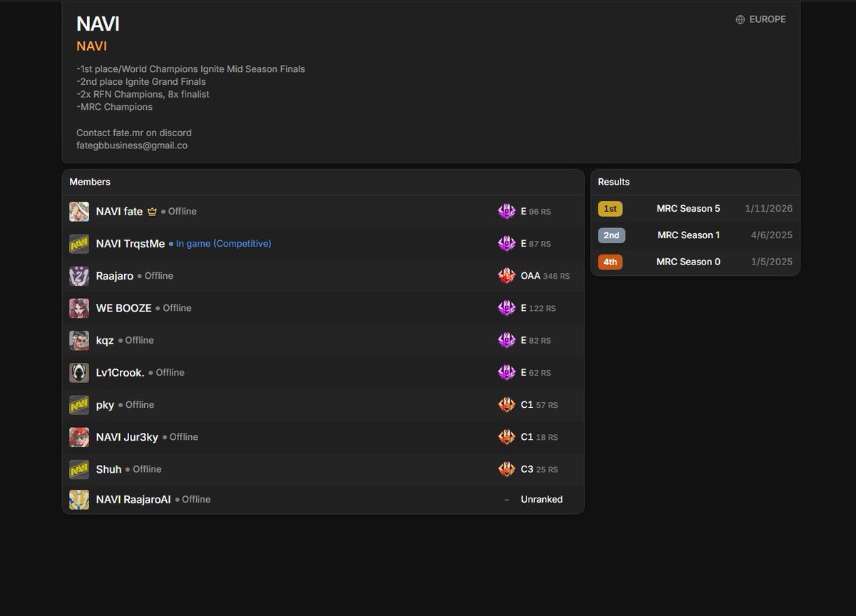Click NAVI TrqstMe's avatar logo
This screenshot has width=856, height=616.
pos(79,244)
